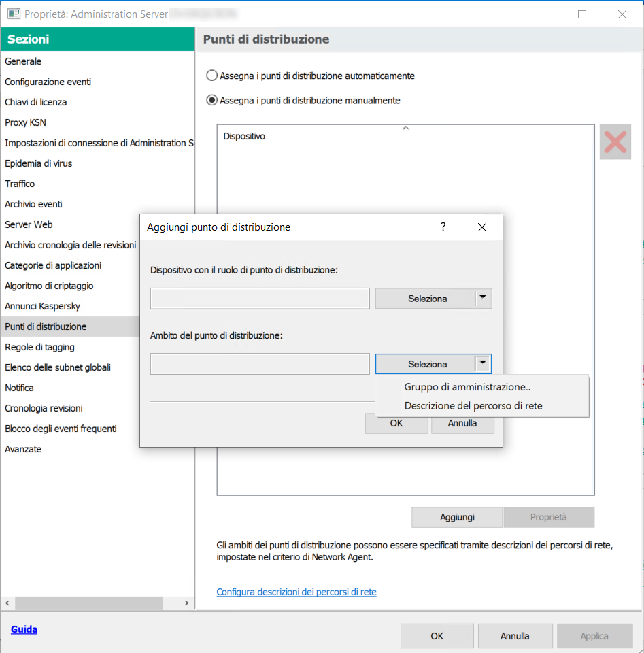This screenshot has height=653, width=644.
Task: Open Archivio cronologia delle revisioni section
Action: [70, 245]
